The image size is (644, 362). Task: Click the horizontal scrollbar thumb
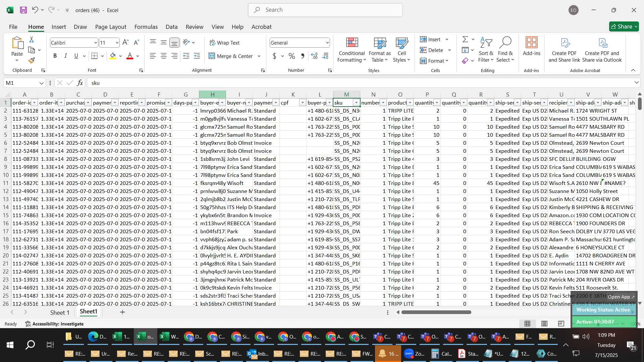436,312
